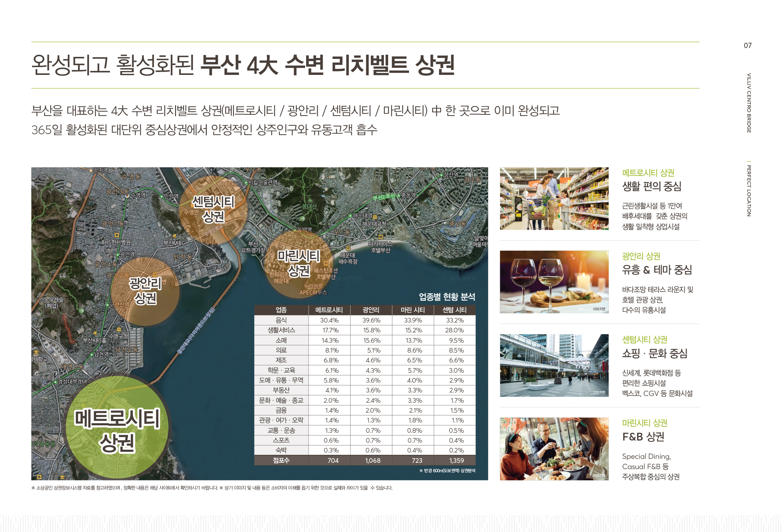The width and height of the screenshot is (783, 532).
Task: Click the 쇼핑 · 문화 중심 heading
Action: click(655, 353)
